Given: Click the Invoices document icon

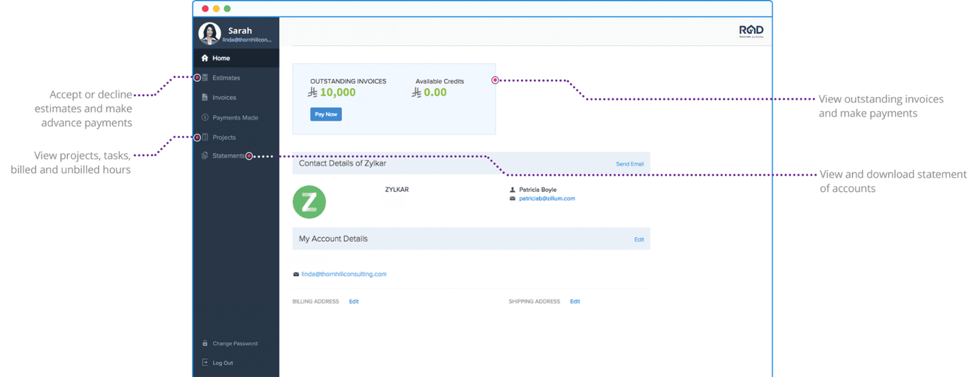Looking at the screenshot, I should [205, 97].
